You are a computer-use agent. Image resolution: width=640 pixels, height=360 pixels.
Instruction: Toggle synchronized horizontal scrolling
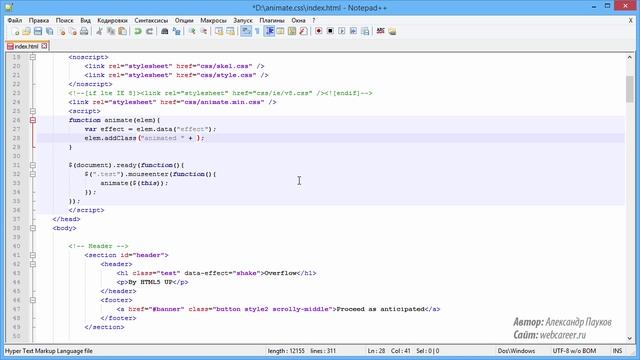click(x=230, y=31)
